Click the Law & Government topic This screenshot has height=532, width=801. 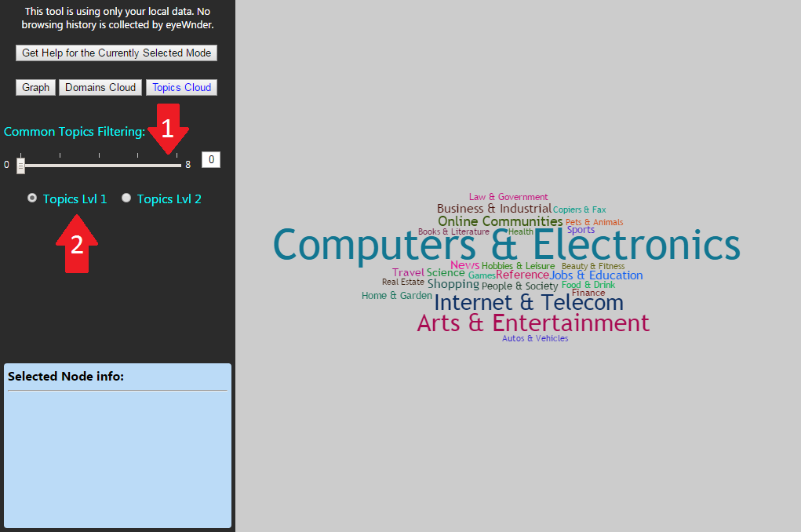click(x=508, y=197)
